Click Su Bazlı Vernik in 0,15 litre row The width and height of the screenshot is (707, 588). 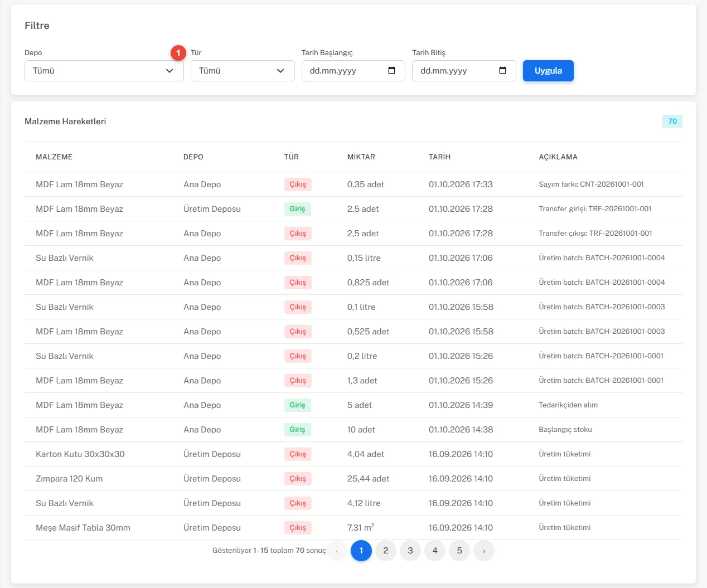[x=65, y=258]
